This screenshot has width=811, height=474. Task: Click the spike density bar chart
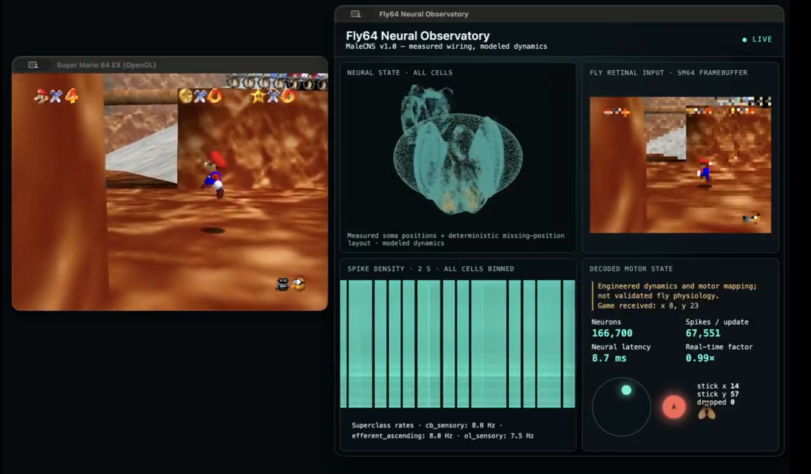457,344
